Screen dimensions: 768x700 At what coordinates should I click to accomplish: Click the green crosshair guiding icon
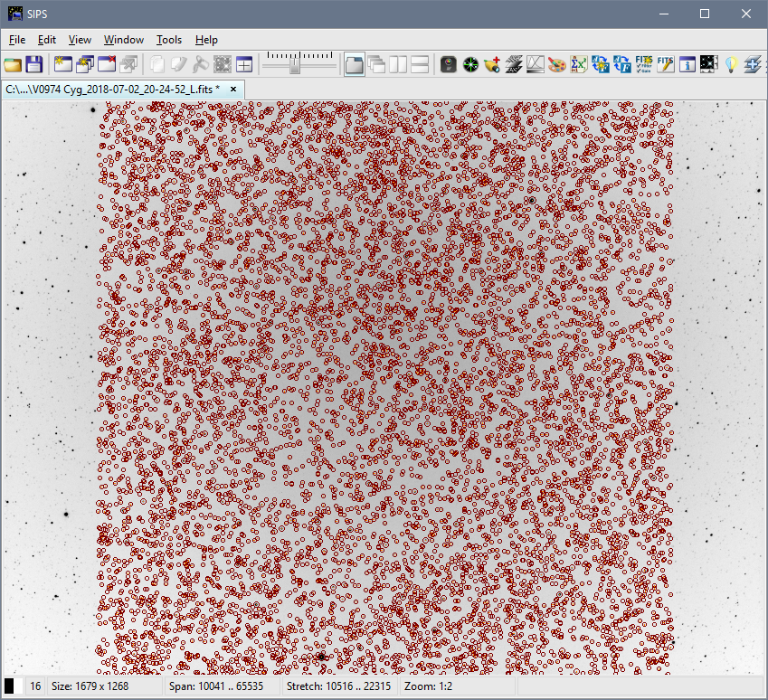[470, 64]
